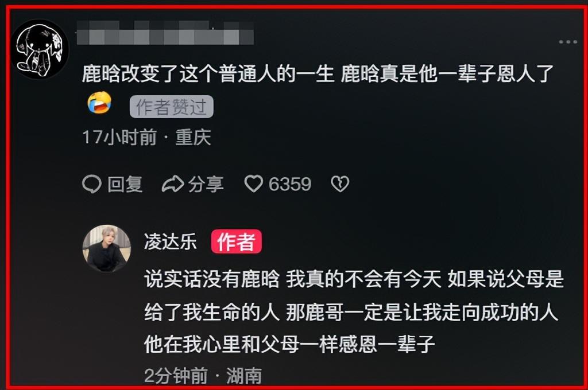Click the 作者赞过 badge
The width and height of the screenshot is (588, 390).
[x=171, y=107]
